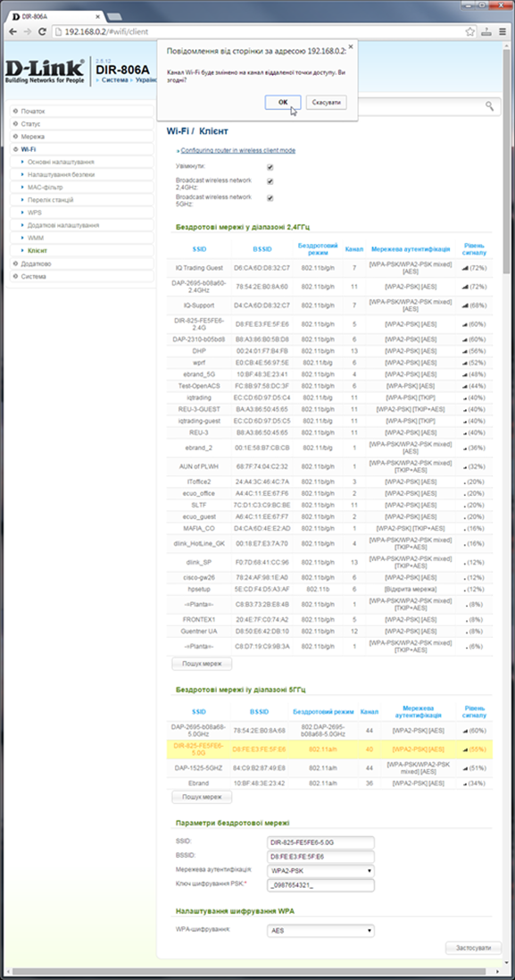Select the hpsetup open network row

point(329,590)
